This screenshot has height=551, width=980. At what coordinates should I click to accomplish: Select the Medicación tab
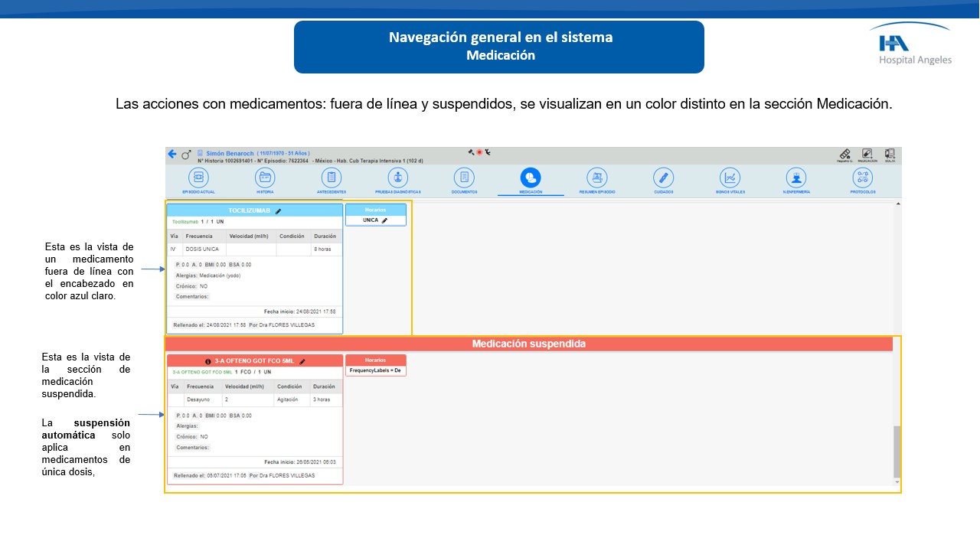(x=530, y=178)
